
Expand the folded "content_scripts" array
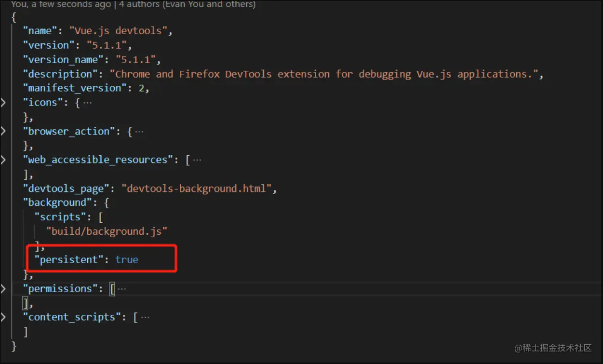3,317
